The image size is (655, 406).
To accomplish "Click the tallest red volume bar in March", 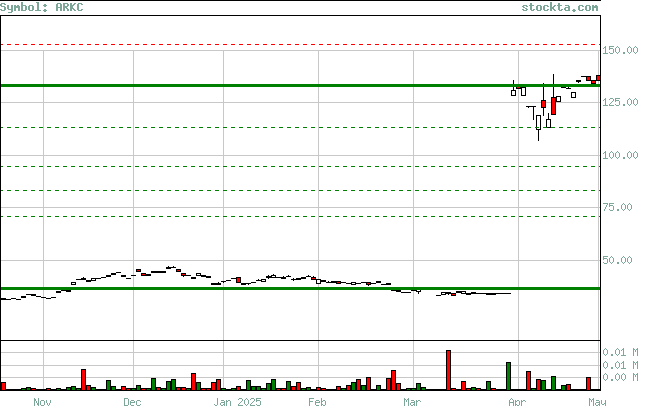I will 449,370.
